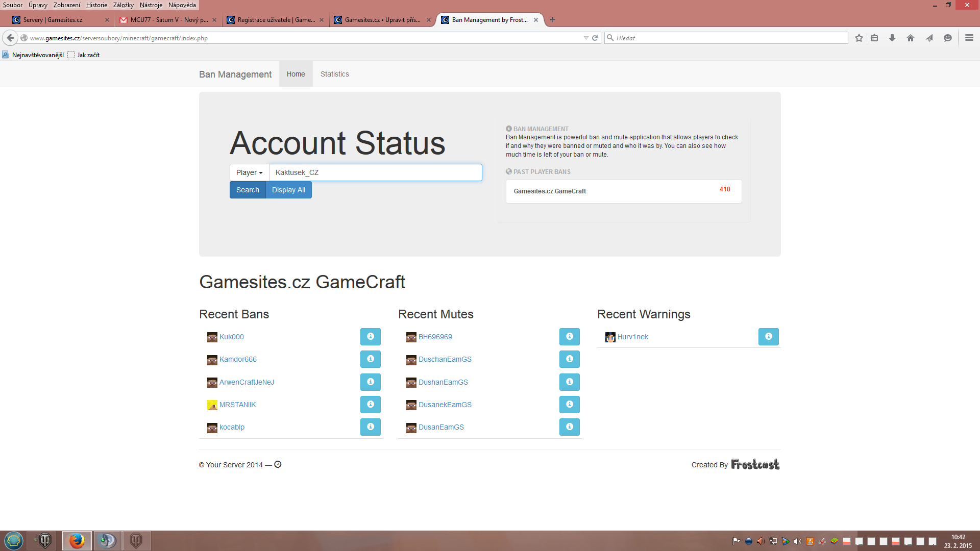Open Firefox downloads arrow icon

coord(892,38)
